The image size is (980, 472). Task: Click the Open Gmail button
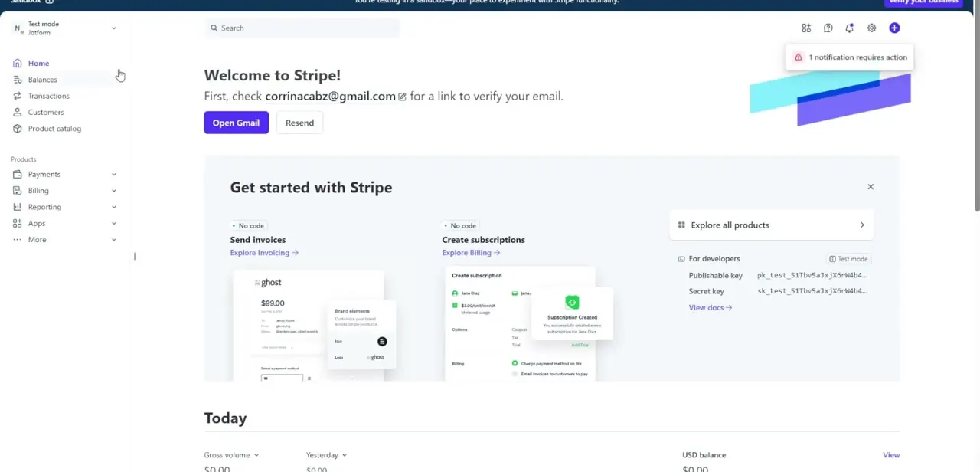click(x=236, y=123)
